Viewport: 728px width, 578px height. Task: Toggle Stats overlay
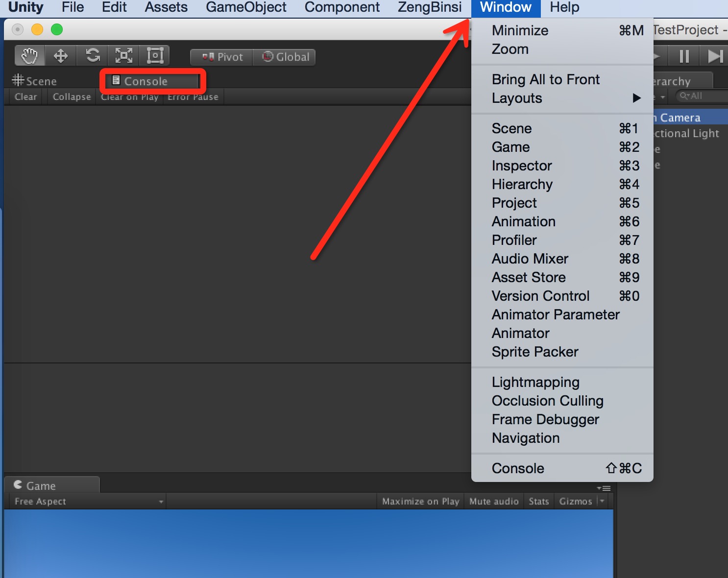538,501
